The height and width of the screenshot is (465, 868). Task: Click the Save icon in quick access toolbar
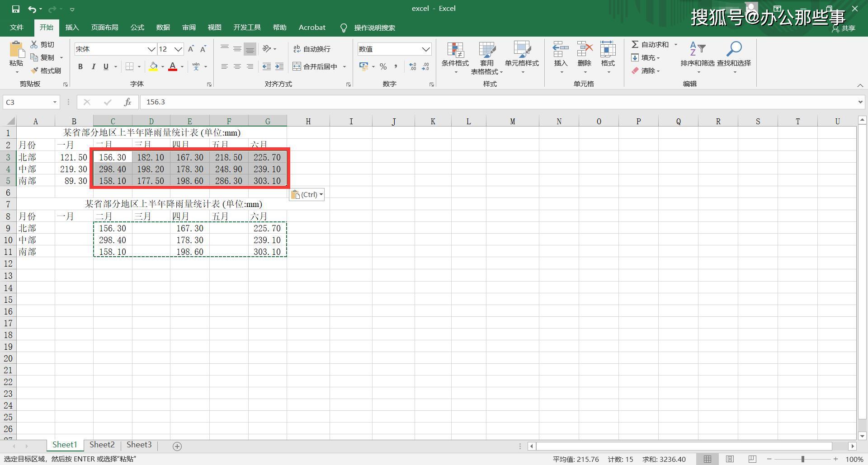pyautogui.click(x=16, y=9)
